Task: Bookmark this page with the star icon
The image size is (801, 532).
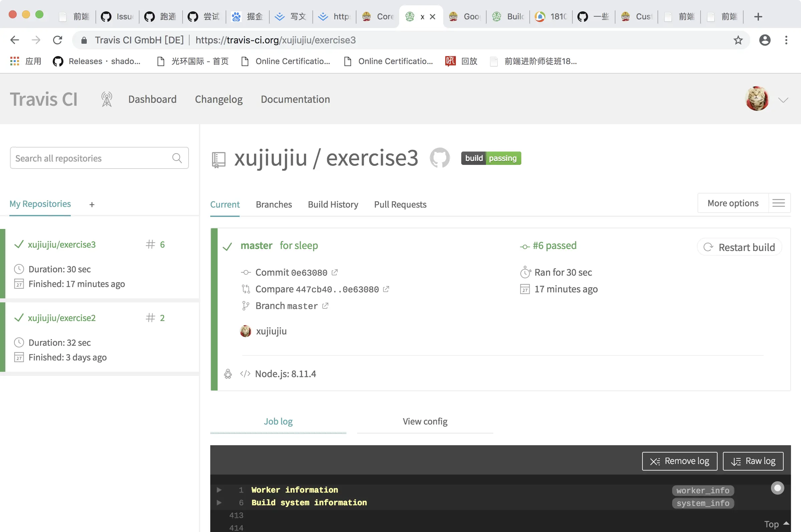Action: coord(738,40)
